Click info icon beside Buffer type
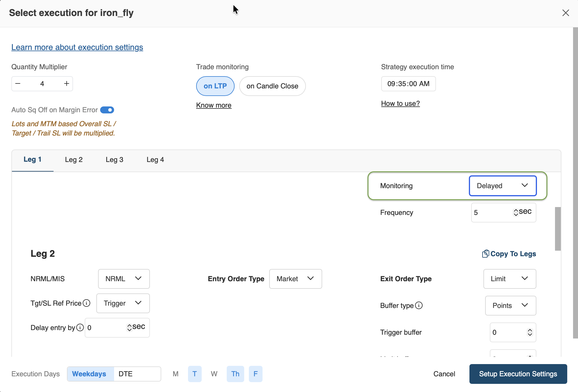Image resolution: width=578 pixels, height=392 pixels. point(419,306)
